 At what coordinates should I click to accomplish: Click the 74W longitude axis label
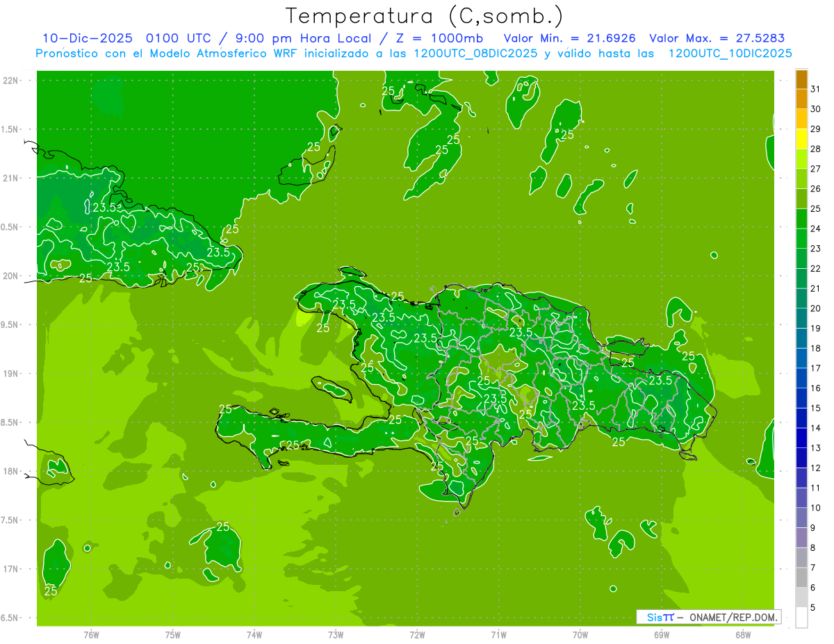click(254, 635)
